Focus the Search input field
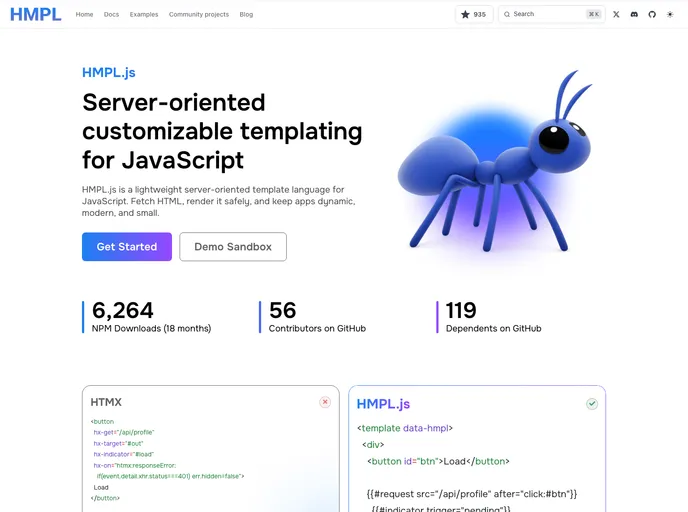 click(x=552, y=14)
